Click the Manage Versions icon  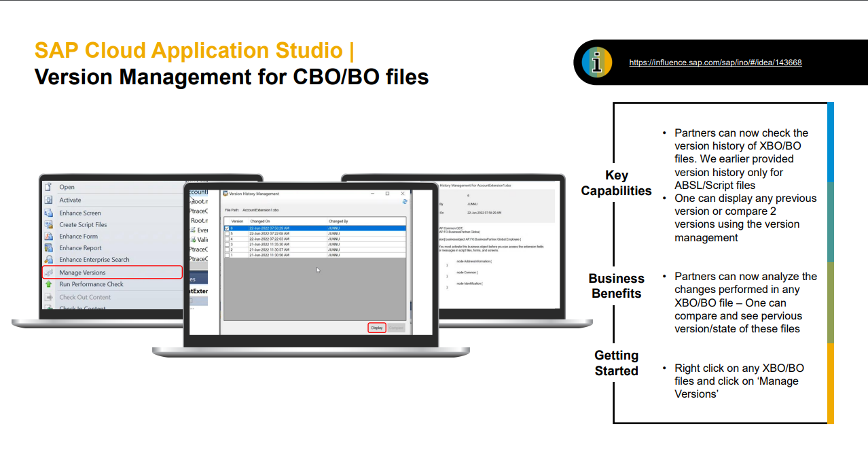point(48,273)
